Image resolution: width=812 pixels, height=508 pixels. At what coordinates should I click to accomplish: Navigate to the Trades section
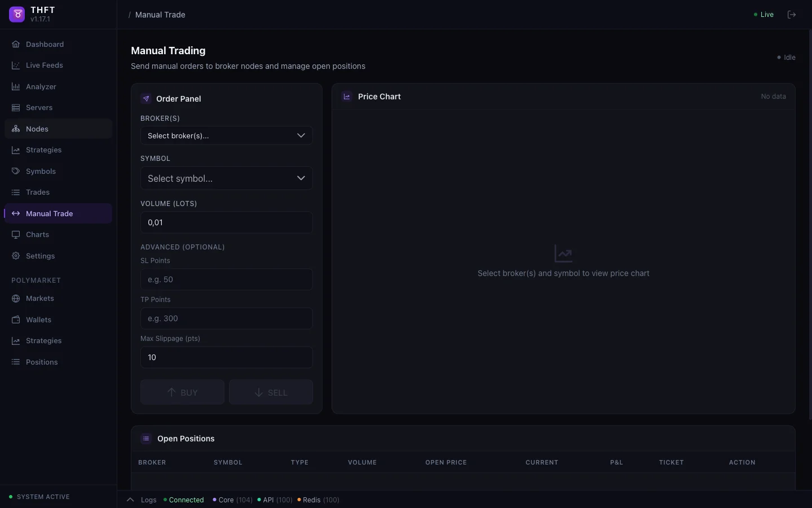click(15, 192)
